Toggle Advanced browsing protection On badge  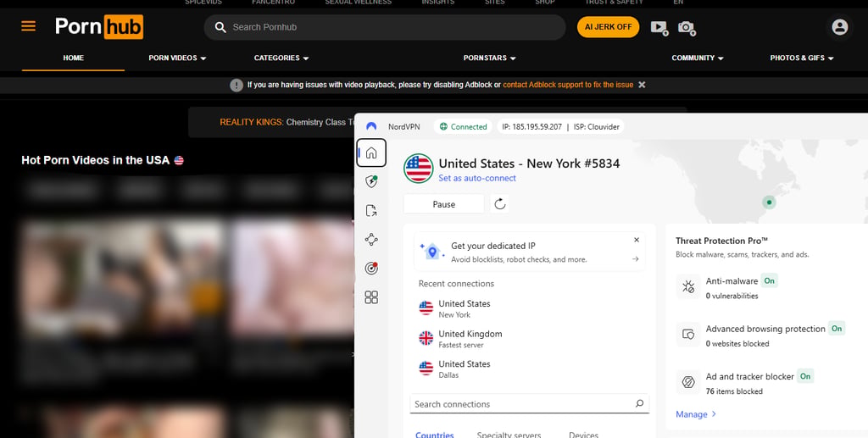tap(837, 329)
